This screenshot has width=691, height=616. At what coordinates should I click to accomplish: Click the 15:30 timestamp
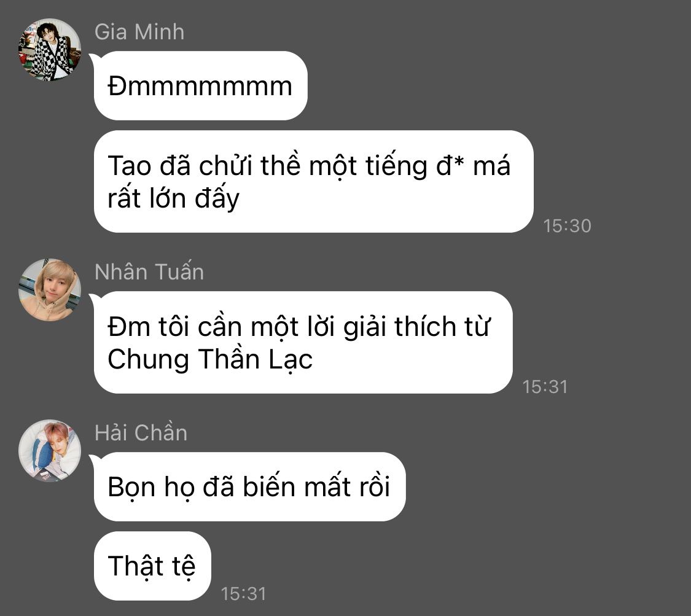(x=567, y=225)
